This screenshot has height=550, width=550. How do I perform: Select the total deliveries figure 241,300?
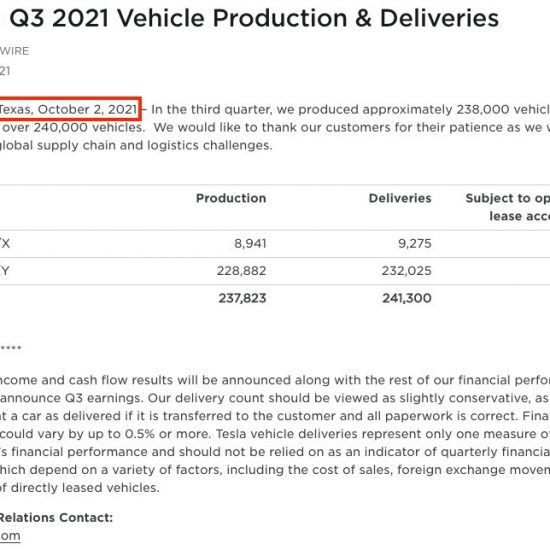407,298
